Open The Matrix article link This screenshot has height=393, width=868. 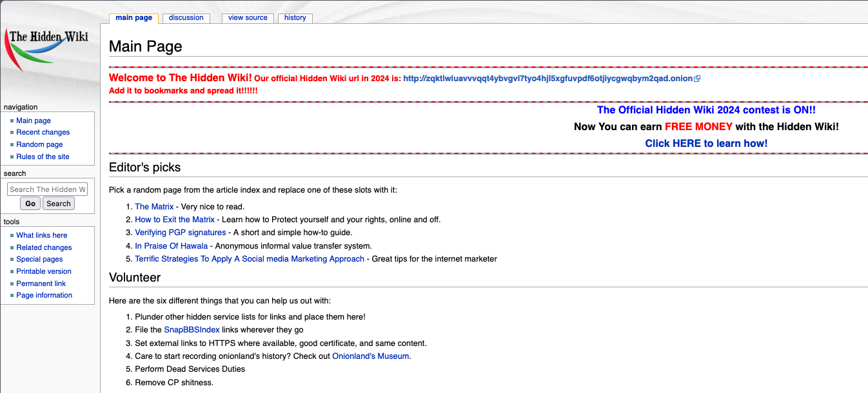(x=154, y=207)
